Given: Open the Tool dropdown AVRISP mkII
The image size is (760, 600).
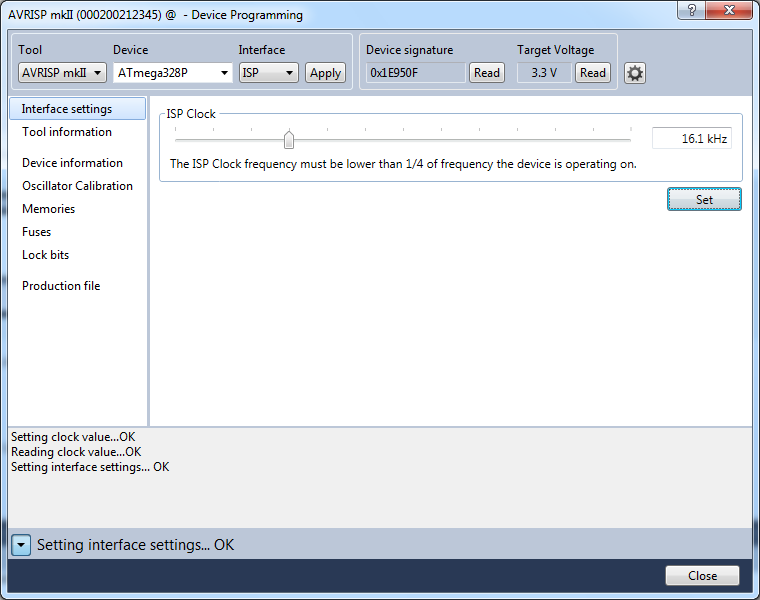Looking at the screenshot, I should (x=62, y=73).
